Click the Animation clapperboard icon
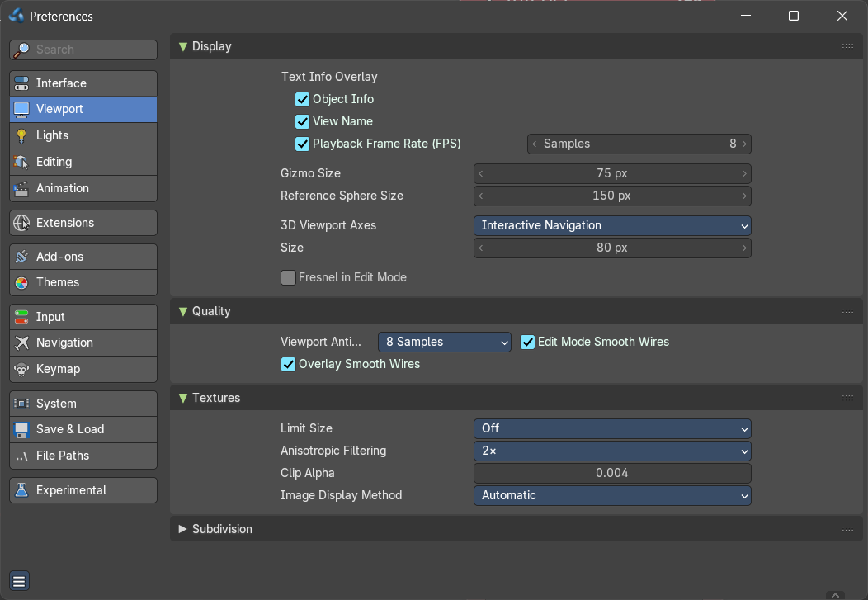Viewport: 868px width, 600px height. [x=21, y=189]
